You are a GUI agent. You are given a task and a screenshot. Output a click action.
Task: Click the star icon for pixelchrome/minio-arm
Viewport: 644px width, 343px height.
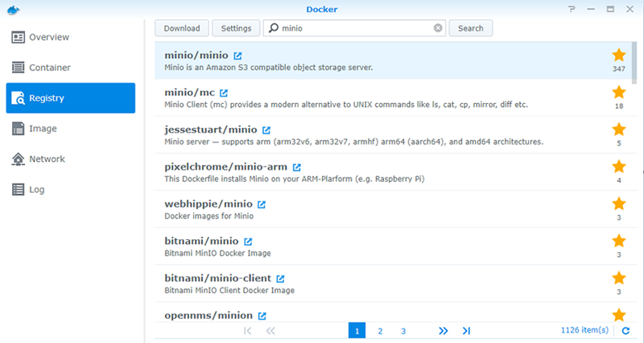[619, 167]
